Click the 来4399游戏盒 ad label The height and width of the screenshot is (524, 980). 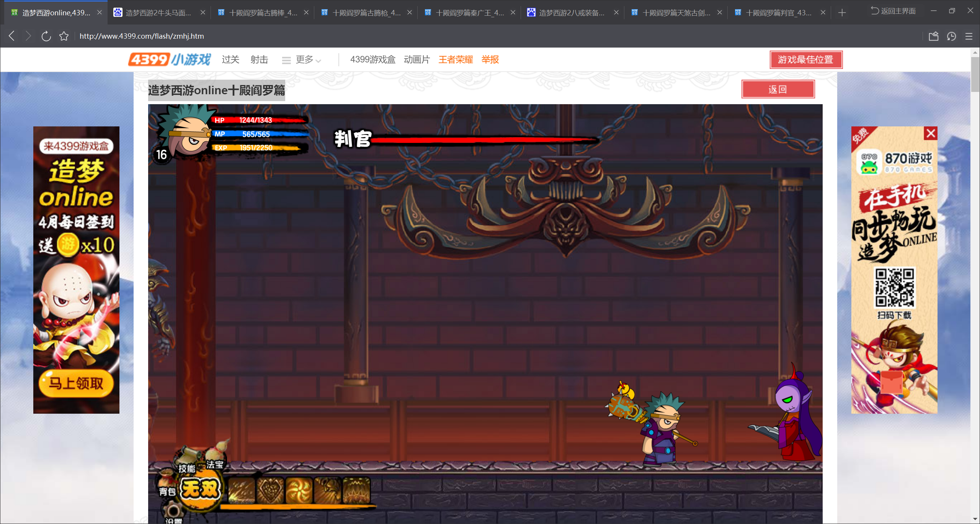pos(76,146)
